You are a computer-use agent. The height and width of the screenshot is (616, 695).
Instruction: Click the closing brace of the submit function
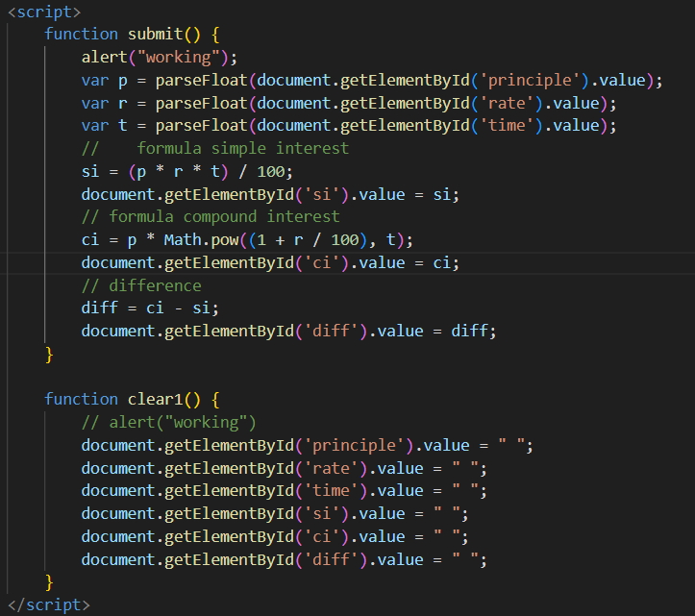(x=49, y=354)
